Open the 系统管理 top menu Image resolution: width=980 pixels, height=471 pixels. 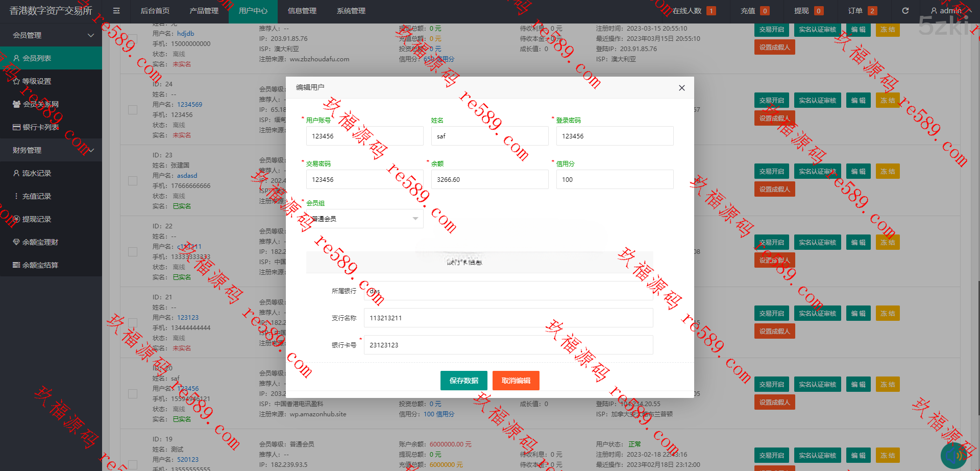(351, 11)
